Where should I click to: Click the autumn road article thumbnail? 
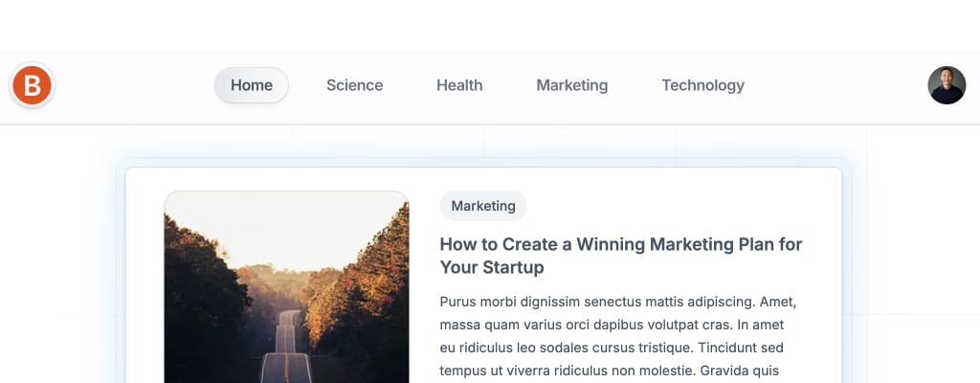coord(286,287)
